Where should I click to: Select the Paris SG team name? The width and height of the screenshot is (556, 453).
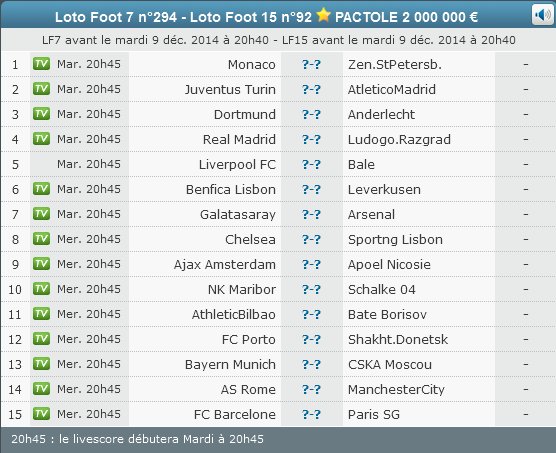coord(374,414)
